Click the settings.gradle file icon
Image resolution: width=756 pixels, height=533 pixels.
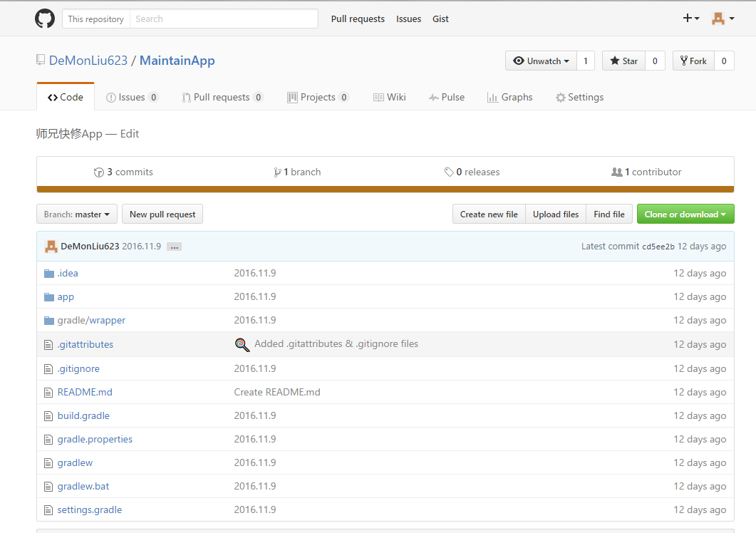coord(48,510)
